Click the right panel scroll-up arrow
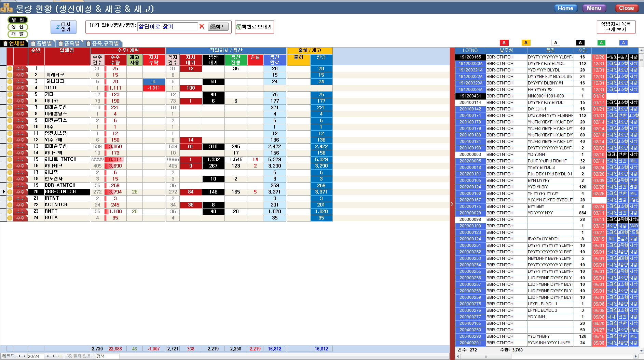 [x=641, y=50]
